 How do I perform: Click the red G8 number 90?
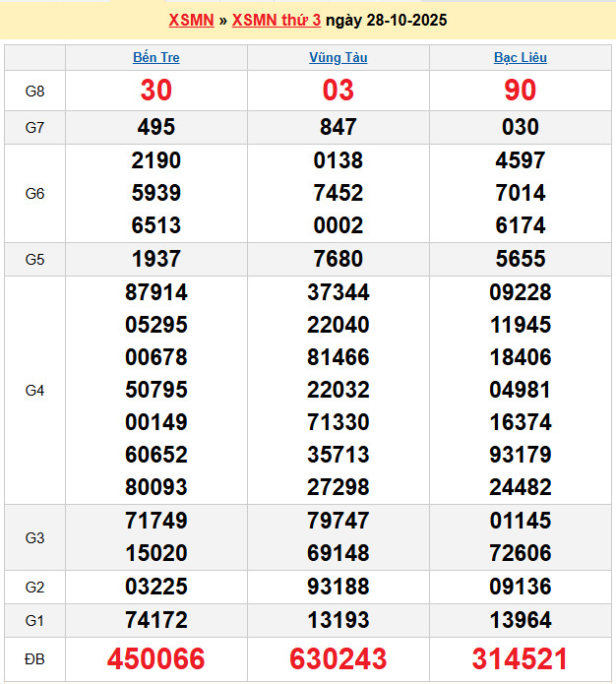coord(520,91)
